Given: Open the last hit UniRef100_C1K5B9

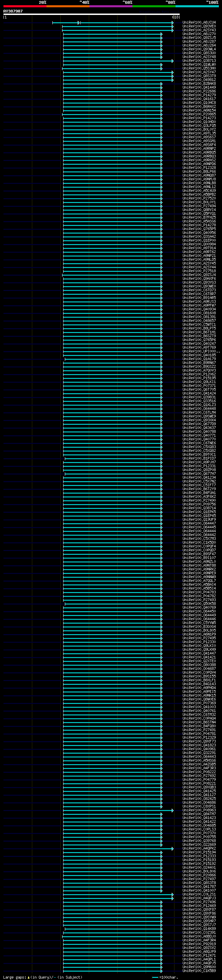Looking at the screenshot, I should click(x=199, y=971).
